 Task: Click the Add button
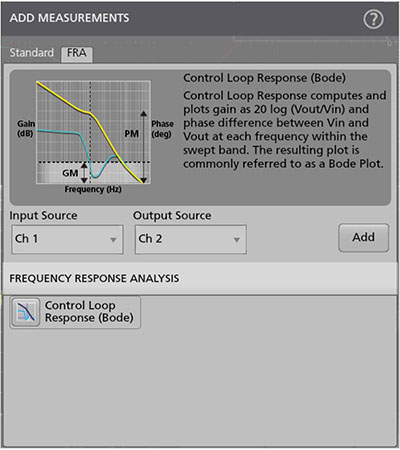pyautogui.click(x=364, y=238)
